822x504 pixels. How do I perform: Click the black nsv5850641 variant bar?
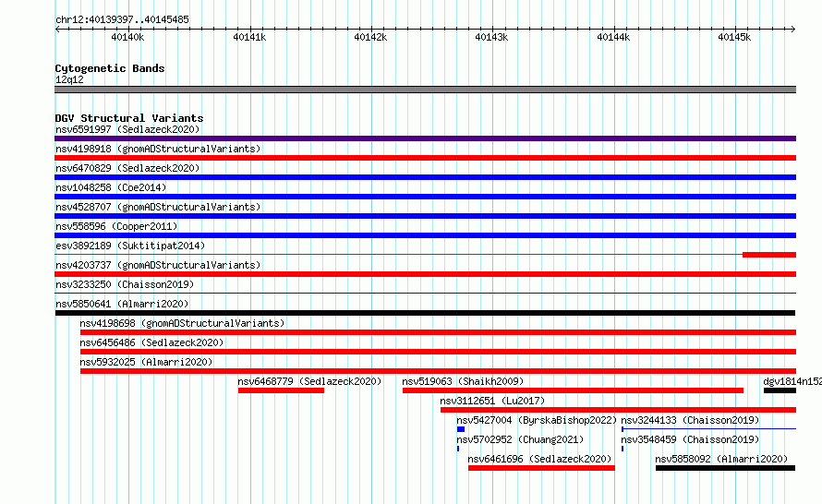pos(425,313)
